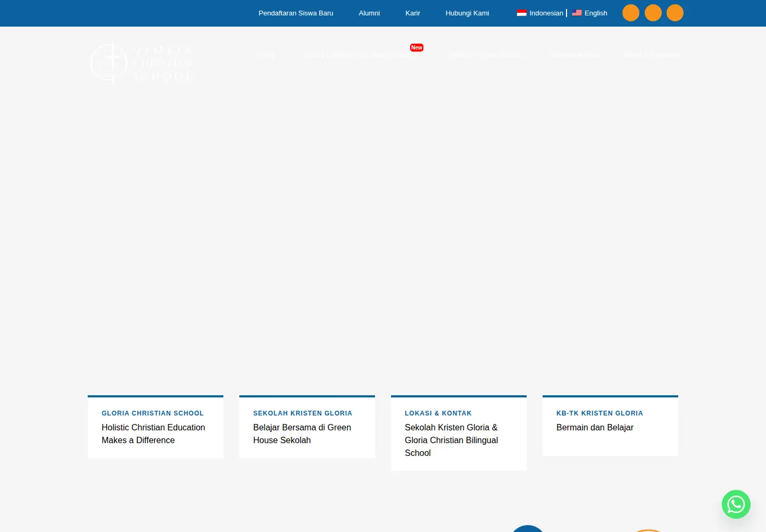Click GLORIA CHRISTIAN SCHOOL card label
The image size is (766, 532).
[x=153, y=413]
